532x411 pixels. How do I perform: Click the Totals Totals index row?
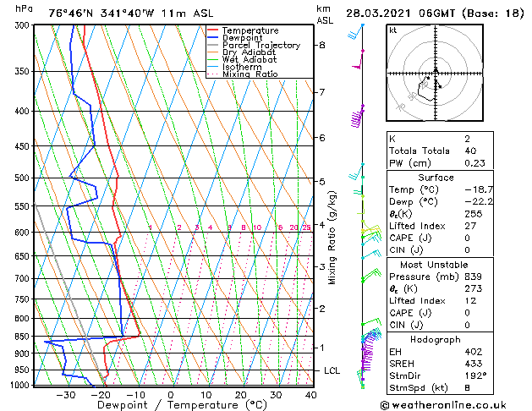440,151
